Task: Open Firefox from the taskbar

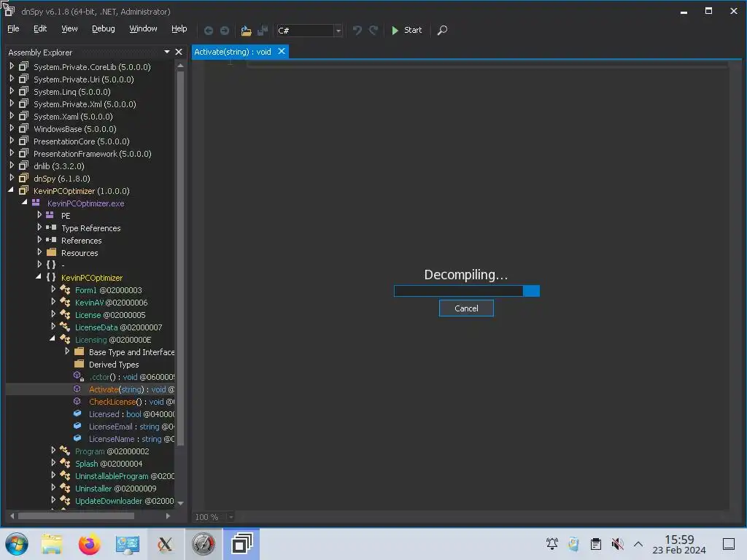Action: 89,544
